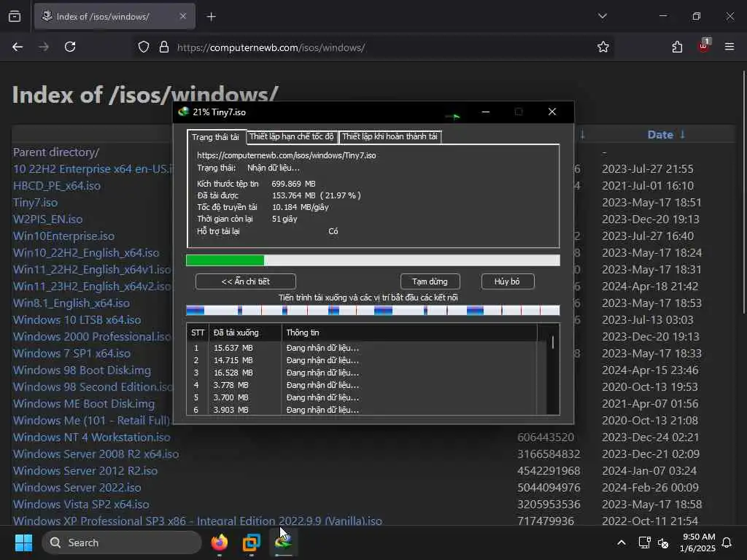Open Windows Server 2022.iso link
747x560 pixels.
point(77,488)
